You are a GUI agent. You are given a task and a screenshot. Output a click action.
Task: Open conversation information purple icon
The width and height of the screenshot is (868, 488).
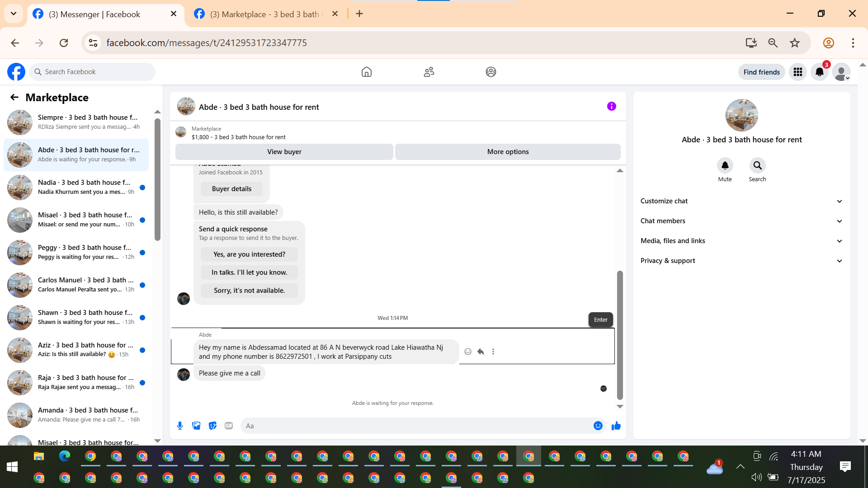(x=611, y=107)
